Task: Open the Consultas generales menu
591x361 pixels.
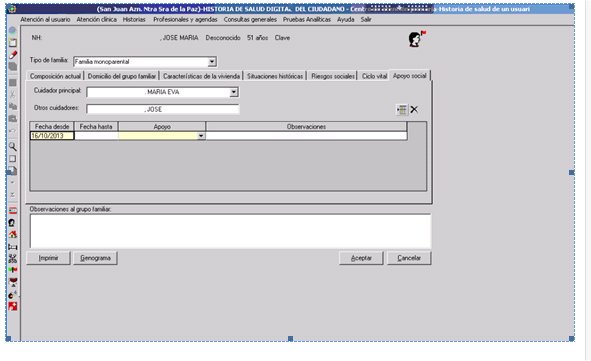Action: click(x=250, y=20)
